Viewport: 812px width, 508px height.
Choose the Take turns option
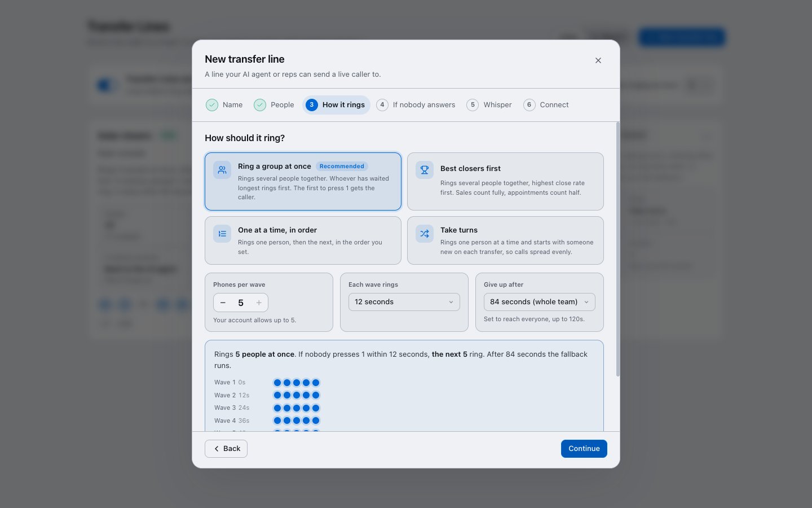click(505, 240)
